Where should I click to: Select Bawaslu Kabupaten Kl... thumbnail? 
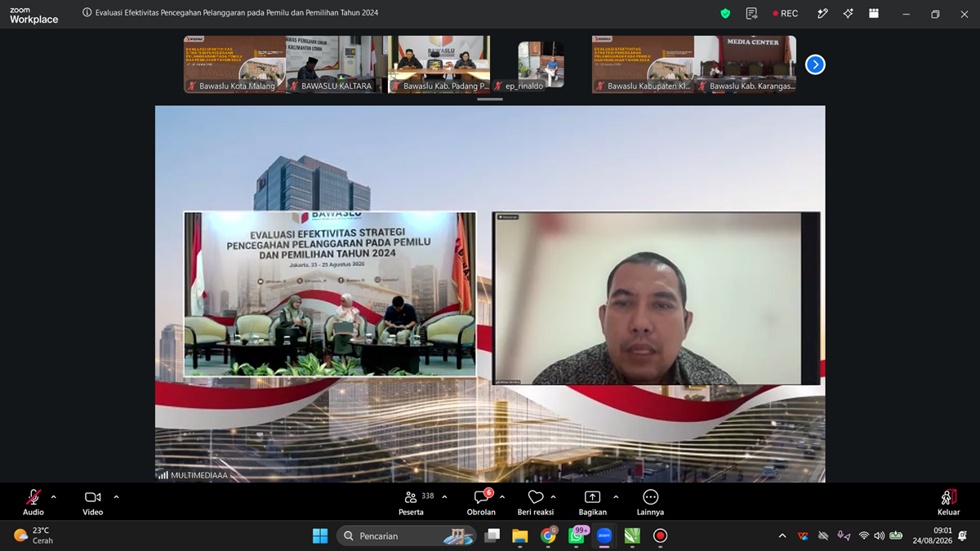tap(643, 64)
